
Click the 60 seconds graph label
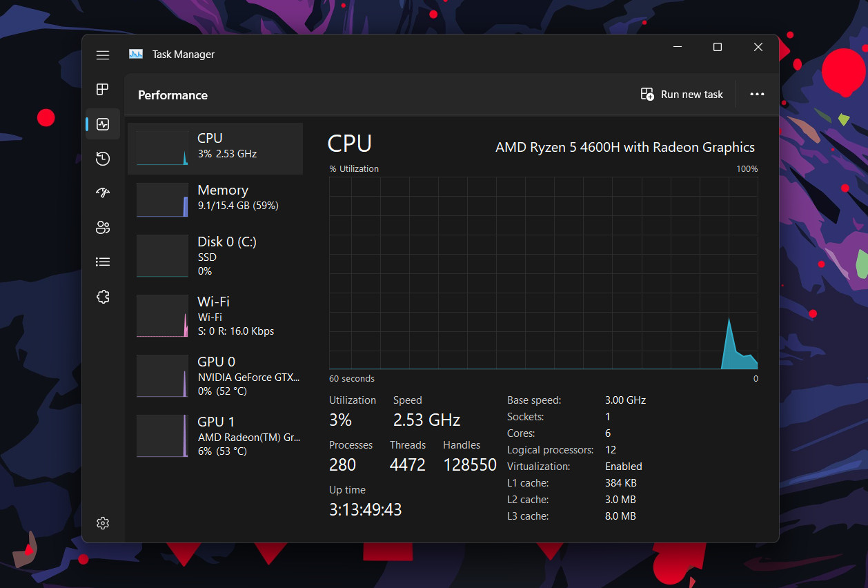(x=352, y=379)
